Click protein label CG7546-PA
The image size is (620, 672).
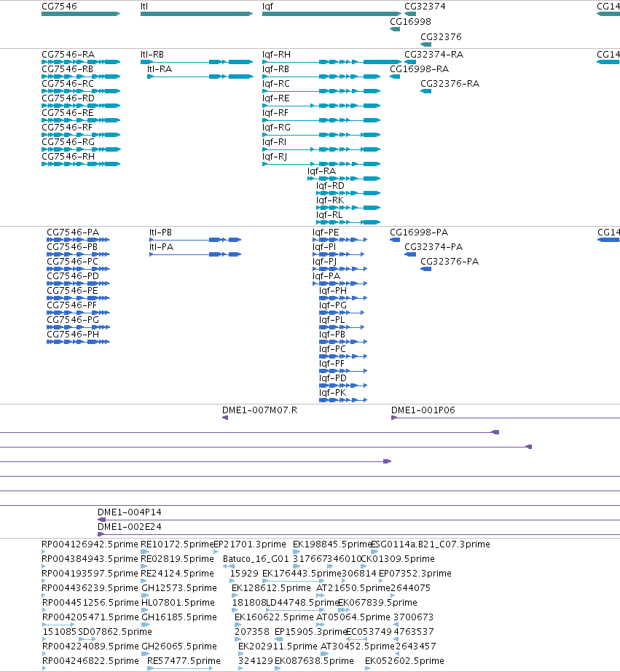tap(73, 233)
